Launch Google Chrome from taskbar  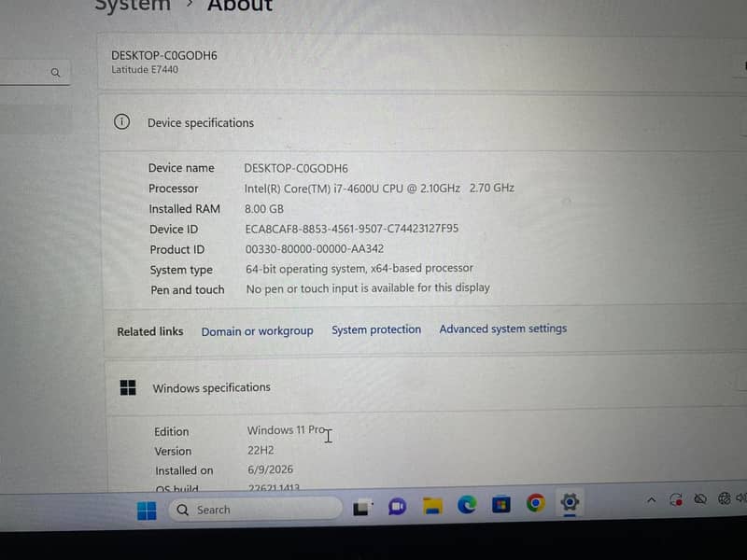[535, 503]
